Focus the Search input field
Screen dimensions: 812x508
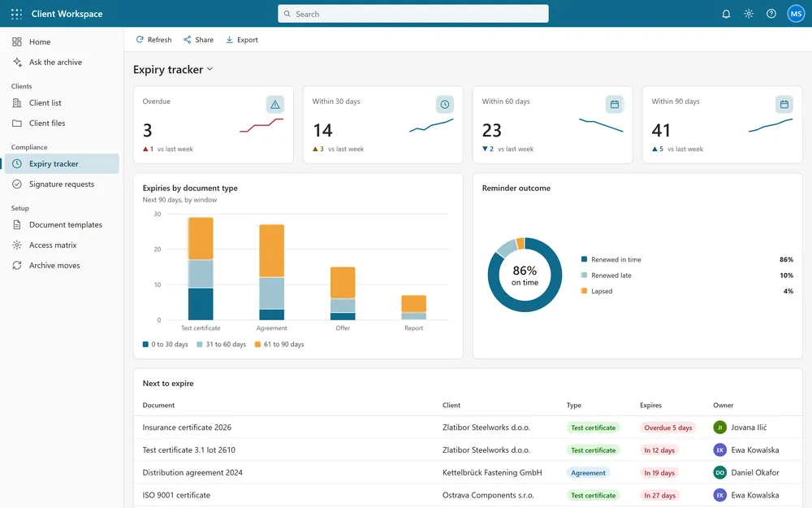(413, 14)
